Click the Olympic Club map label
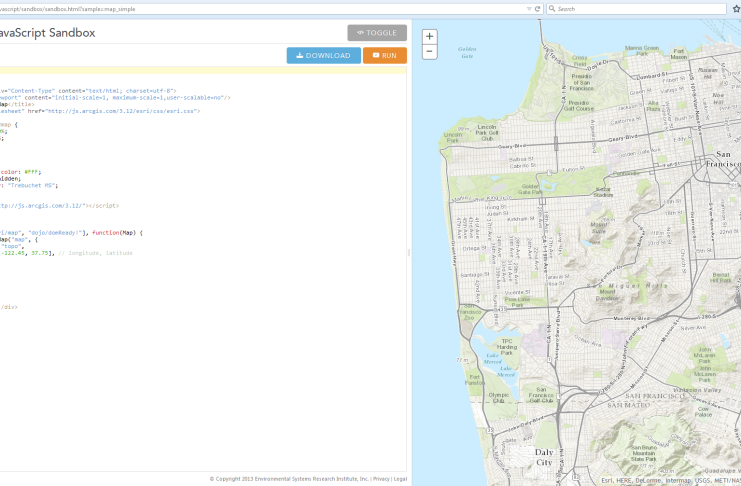This screenshot has height=486, width=741. (x=499, y=398)
